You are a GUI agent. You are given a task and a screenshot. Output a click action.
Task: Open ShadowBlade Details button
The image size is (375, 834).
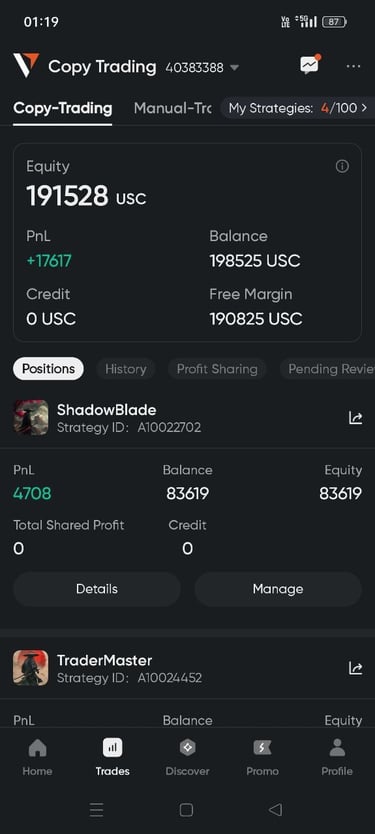(x=97, y=589)
